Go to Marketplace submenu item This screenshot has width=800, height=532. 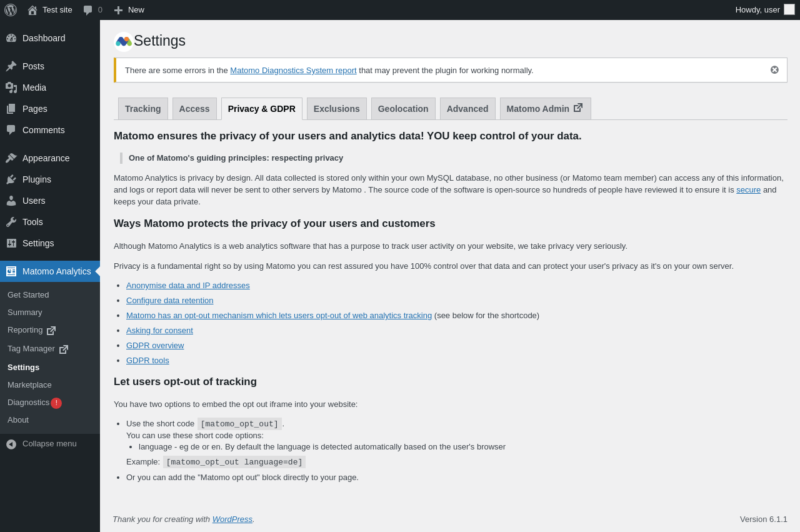[x=29, y=385]
